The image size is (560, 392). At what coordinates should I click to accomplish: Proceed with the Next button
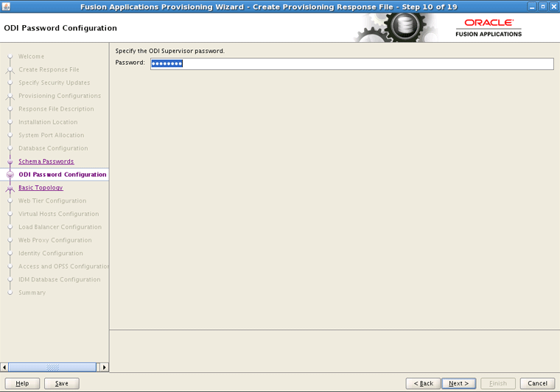click(458, 383)
